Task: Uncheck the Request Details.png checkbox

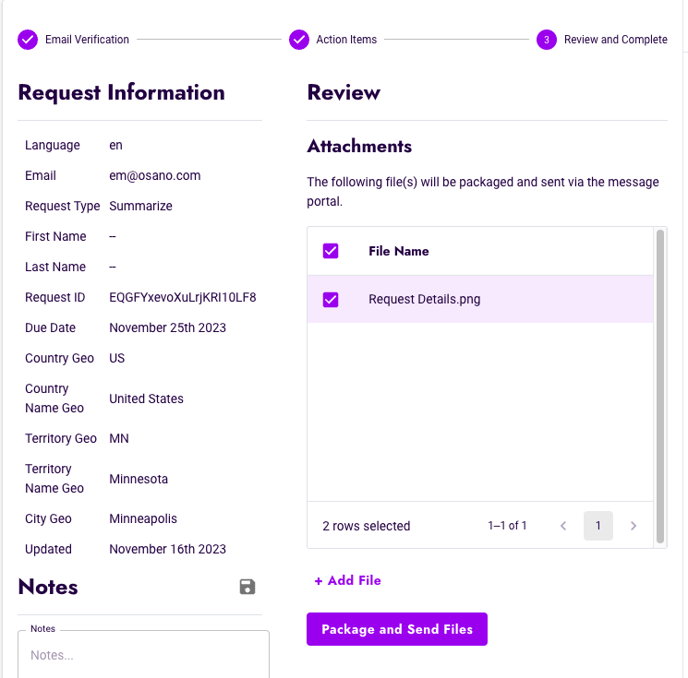Action: [x=331, y=299]
